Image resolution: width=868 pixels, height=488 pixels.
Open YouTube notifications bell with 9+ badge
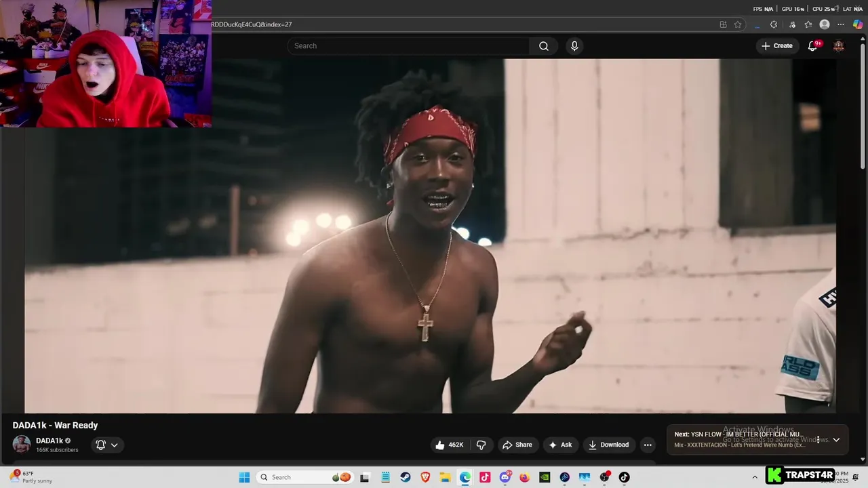click(x=812, y=46)
